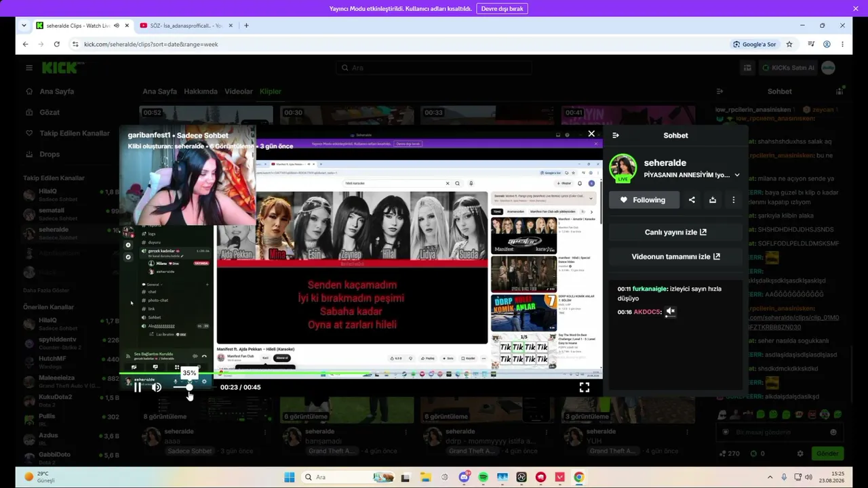Screen dimensions: 868x488
Task: Pause the clip playback
Action: point(138,387)
